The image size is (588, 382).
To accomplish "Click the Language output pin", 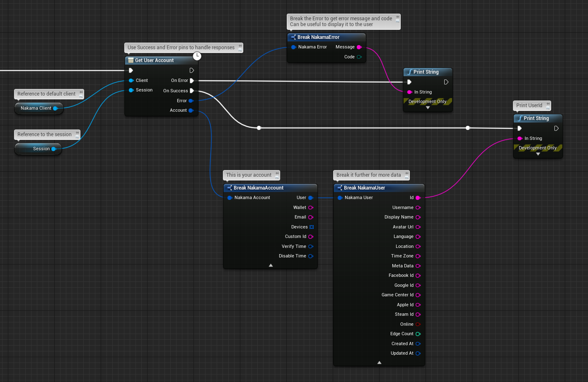I will 418,237.
